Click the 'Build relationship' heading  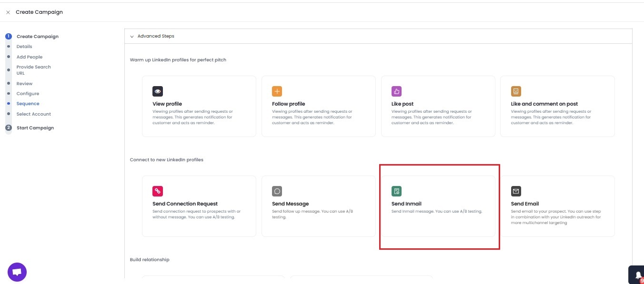(150, 260)
